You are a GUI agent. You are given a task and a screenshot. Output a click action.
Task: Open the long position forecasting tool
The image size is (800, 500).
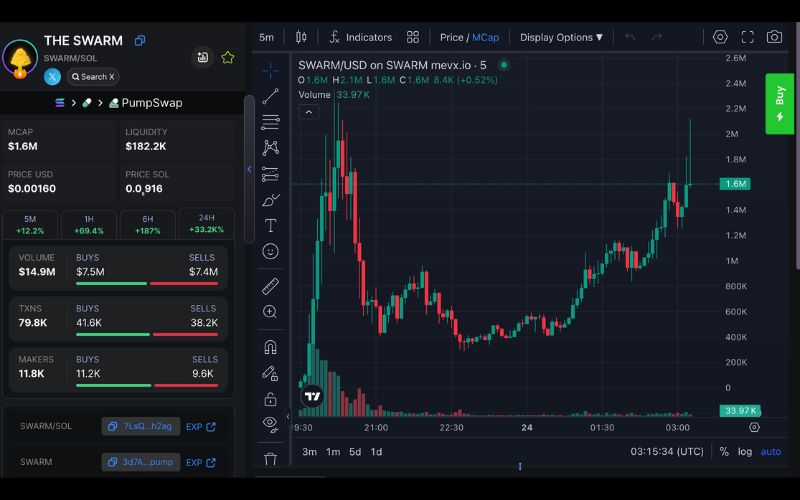point(270,174)
